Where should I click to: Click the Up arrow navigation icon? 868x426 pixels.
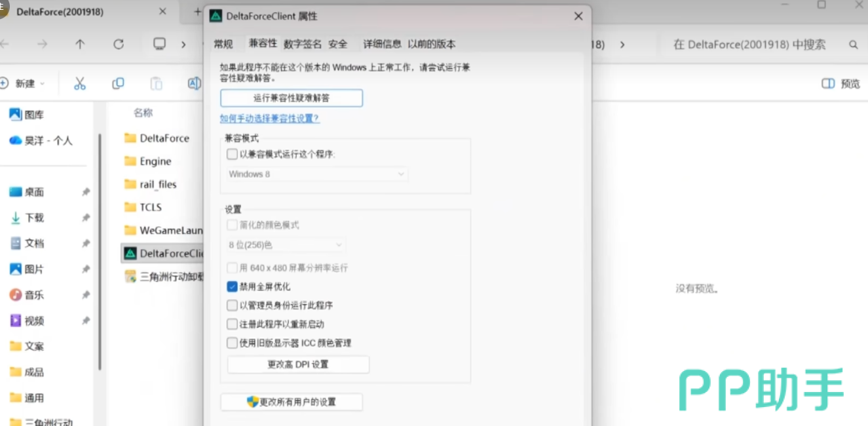(x=80, y=45)
